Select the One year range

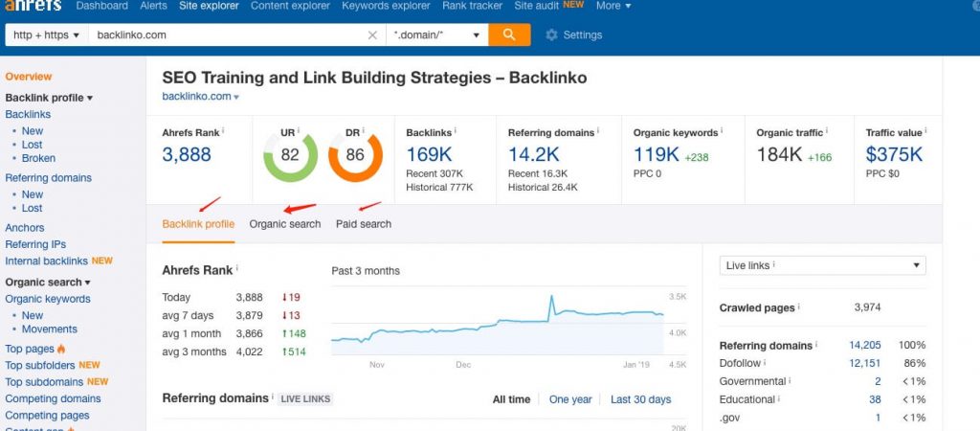570,399
